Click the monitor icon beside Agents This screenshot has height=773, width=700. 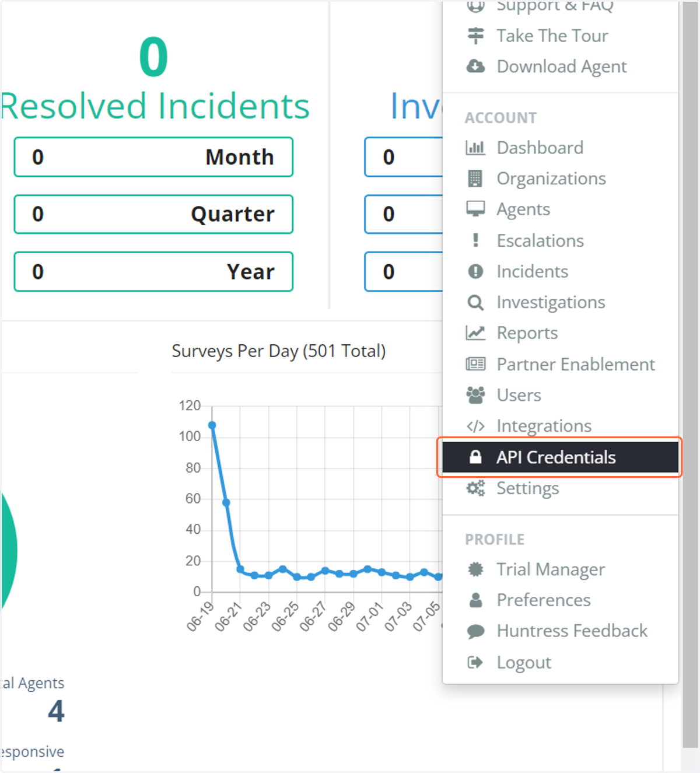pyautogui.click(x=475, y=209)
